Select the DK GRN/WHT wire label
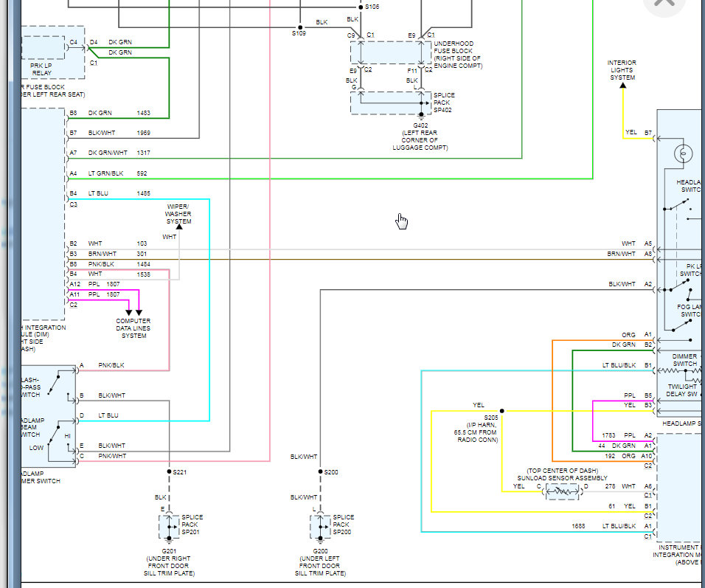This screenshot has width=705, height=588. coord(108,153)
